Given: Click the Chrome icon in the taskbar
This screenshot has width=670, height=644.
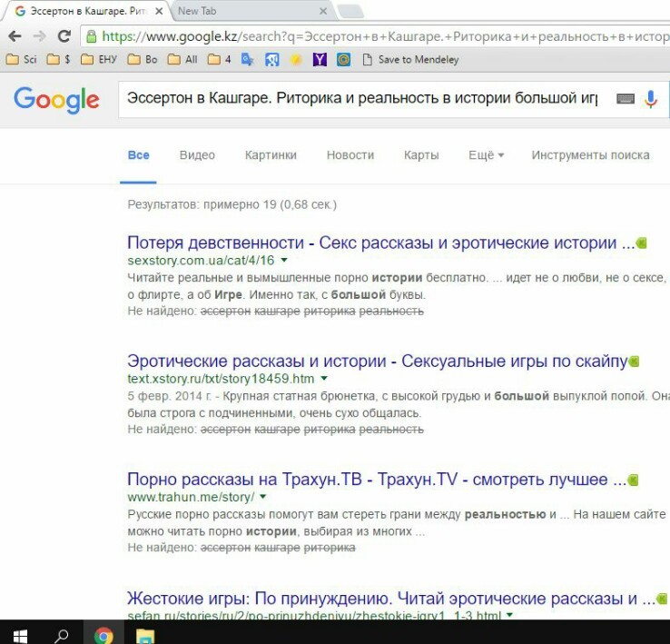Looking at the screenshot, I should tap(103, 636).
